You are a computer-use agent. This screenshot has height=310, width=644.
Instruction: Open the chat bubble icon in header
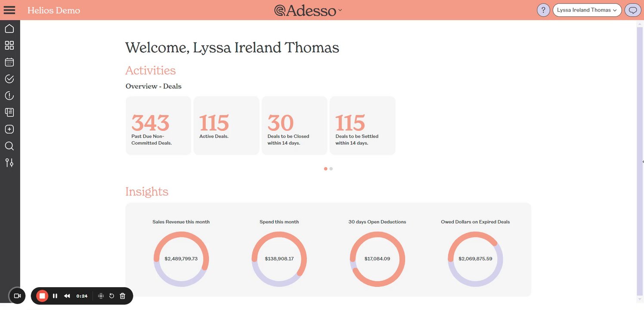pos(632,10)
